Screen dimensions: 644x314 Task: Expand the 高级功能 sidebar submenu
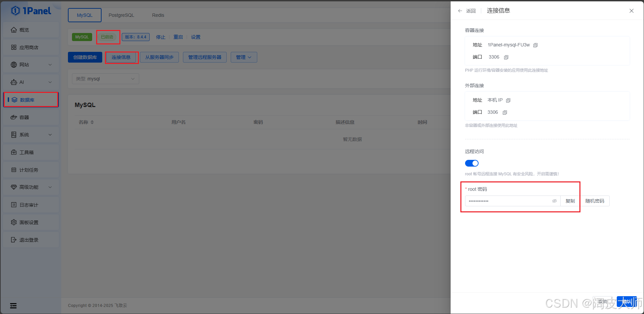[x=50, y=187]
